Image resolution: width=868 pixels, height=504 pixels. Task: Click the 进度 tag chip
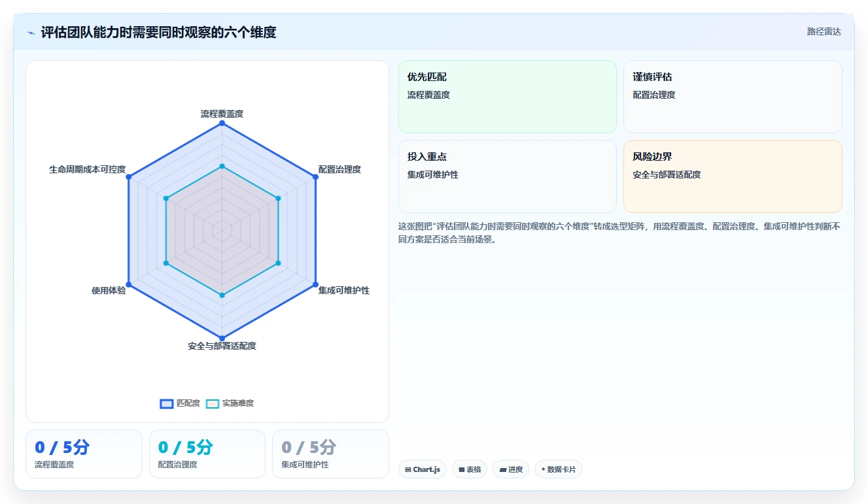point(511,469)
